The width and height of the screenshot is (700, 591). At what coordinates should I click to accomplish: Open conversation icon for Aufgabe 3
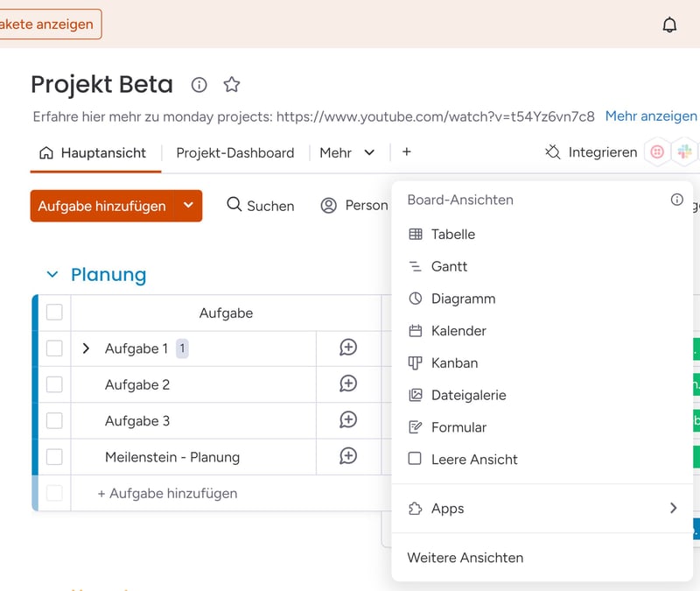(x=348, y=420)
